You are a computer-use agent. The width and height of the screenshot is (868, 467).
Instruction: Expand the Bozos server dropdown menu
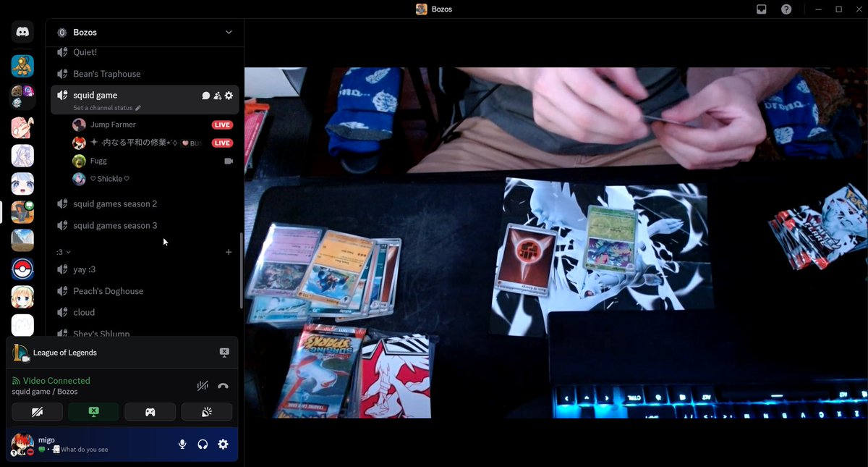(229, 33)
